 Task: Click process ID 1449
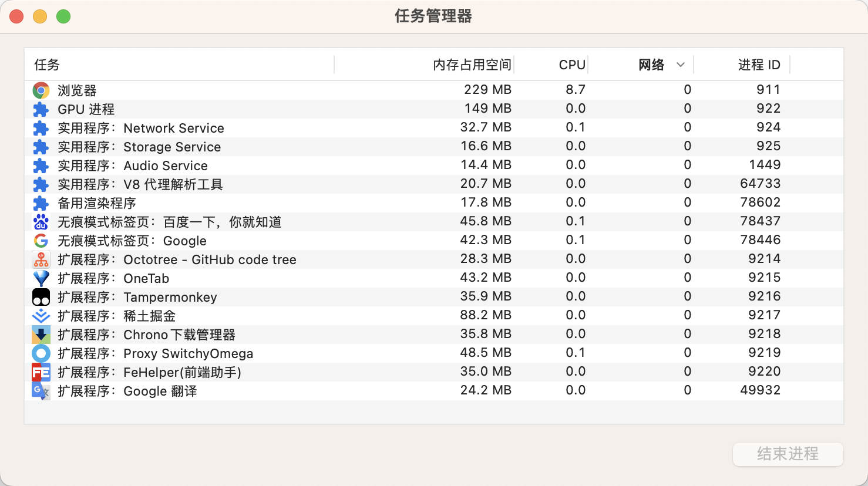[x=765, y=165]
